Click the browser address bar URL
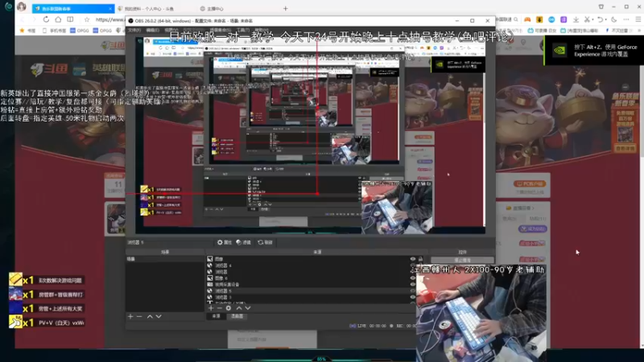The height and width of the screenshot is (362, 644). click(x=109, y=19)
